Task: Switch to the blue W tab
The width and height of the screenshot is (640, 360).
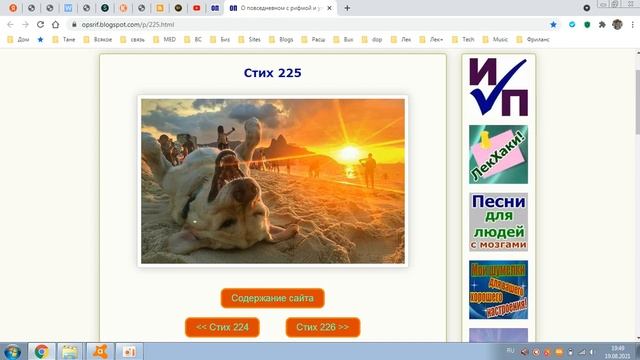Action: (x=68, y=8)
